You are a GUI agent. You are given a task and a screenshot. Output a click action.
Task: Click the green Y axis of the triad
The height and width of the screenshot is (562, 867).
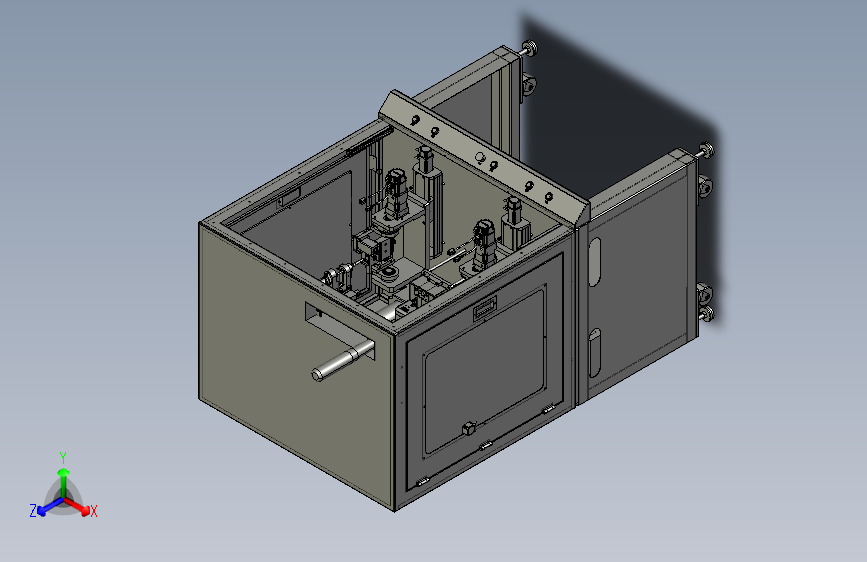pos(64,482)
